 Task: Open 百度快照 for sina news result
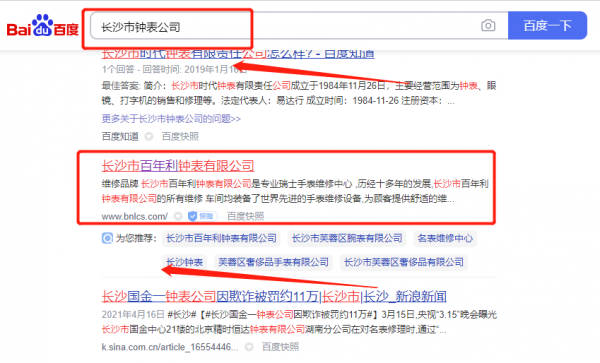tap(280, 347)
